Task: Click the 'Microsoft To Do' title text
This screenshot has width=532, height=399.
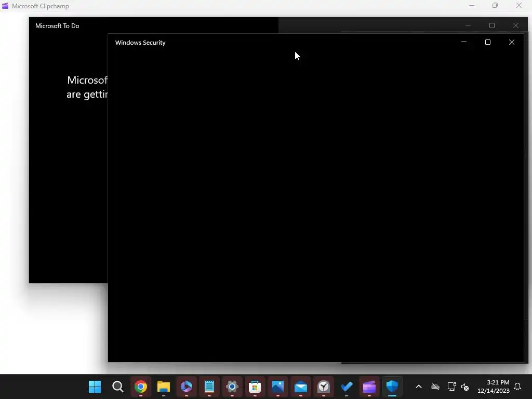Action: [57, 26]
